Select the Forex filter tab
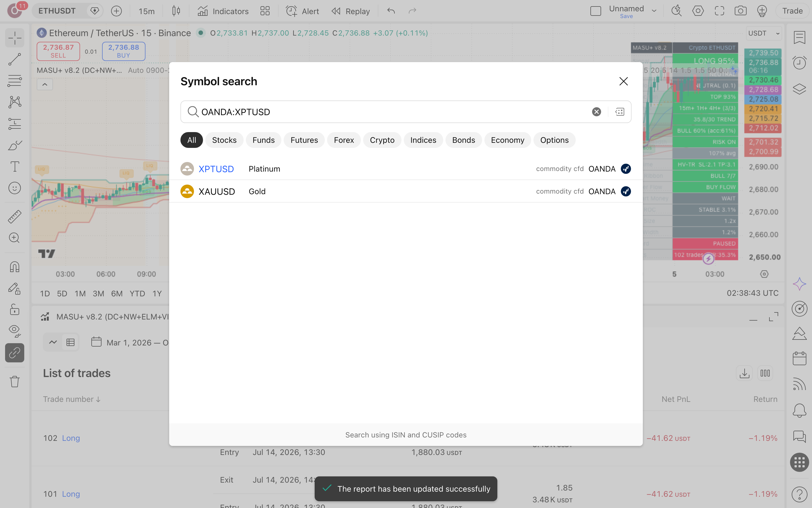 344,140
